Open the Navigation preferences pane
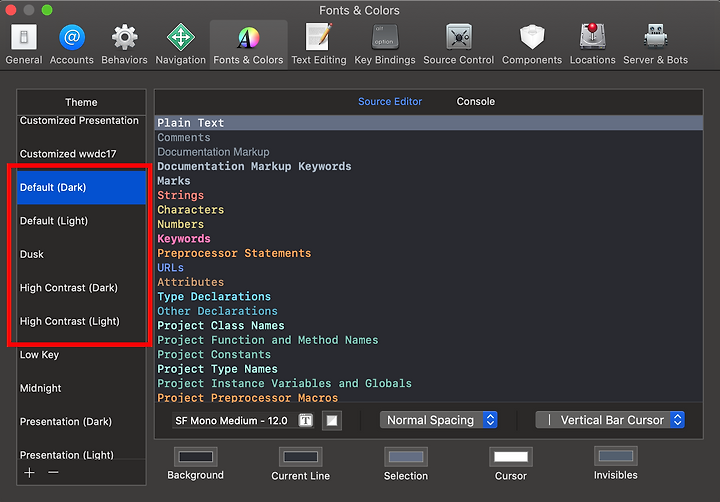Viewport: 720px width, 502px height. 180,45
